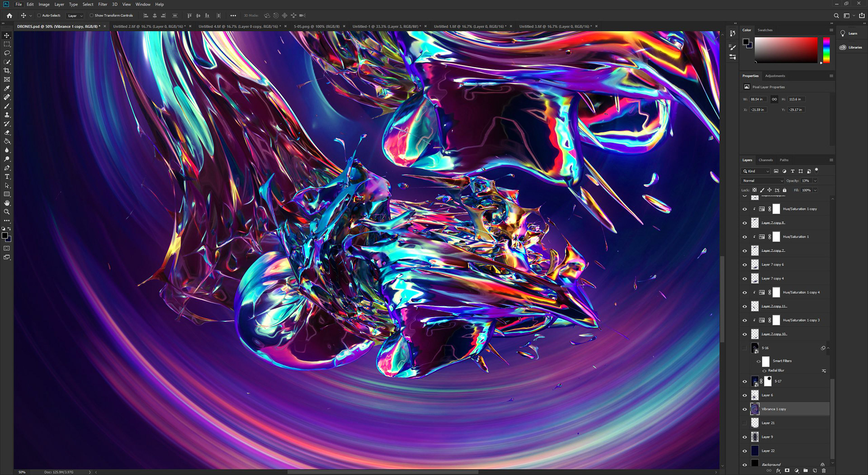Select the Clone Stamp tool
Screen dimensions: 868x475
coord(7,115)
